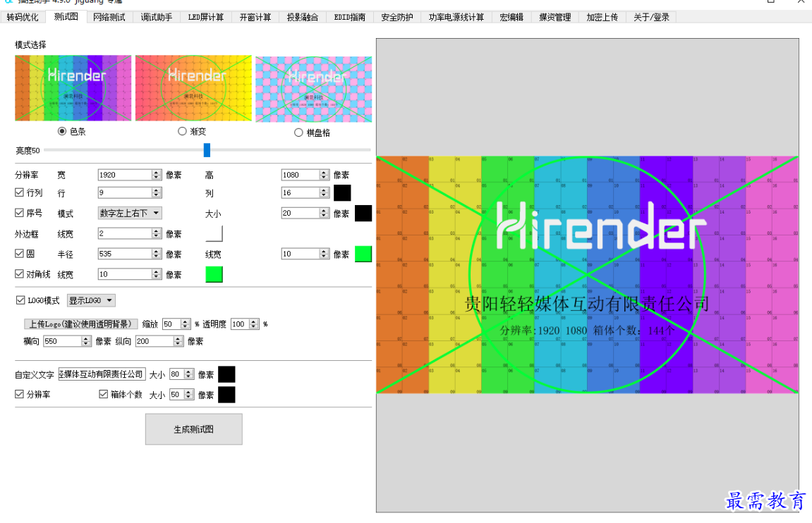Open the custom text black color swatch
The image size is (812, 523).
tap(227, 374)
